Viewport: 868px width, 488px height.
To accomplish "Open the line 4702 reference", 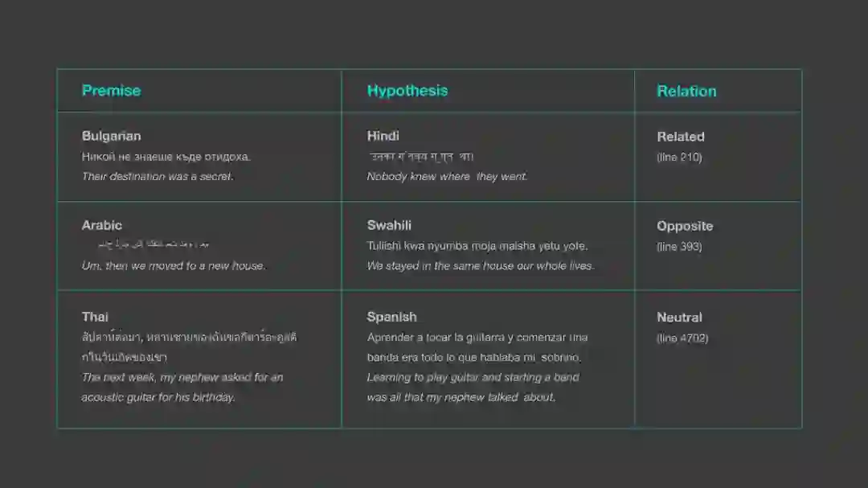I will click(682, 338).
